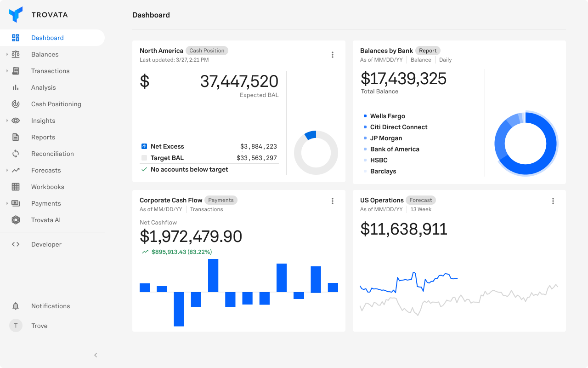Open the Transactions section via its ledger icon
The image size is (588, 368).
[x=16, y=71]
